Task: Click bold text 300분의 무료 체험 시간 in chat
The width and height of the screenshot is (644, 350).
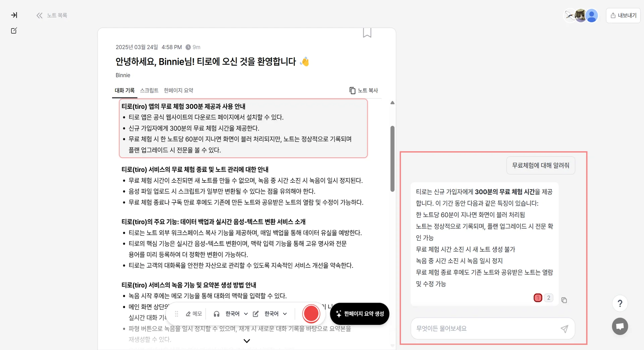Action: [504, 192]
